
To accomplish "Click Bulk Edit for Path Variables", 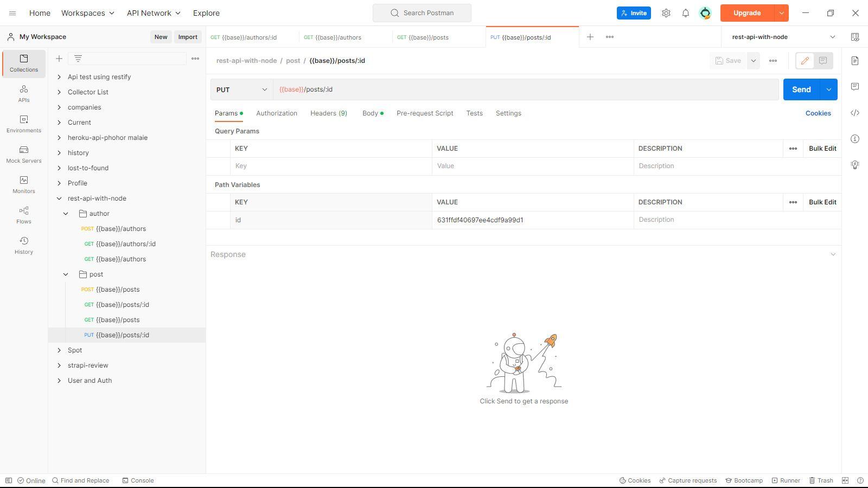I will coord(822,202).
